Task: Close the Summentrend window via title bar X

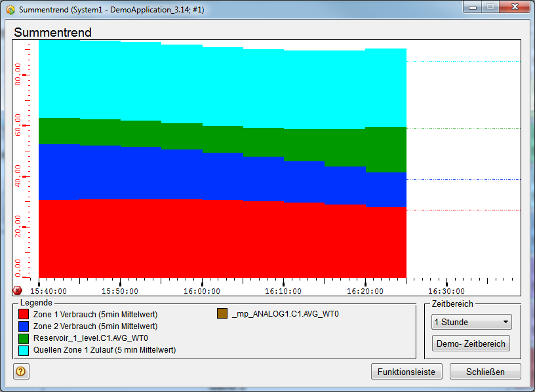Action: [515, 7]
